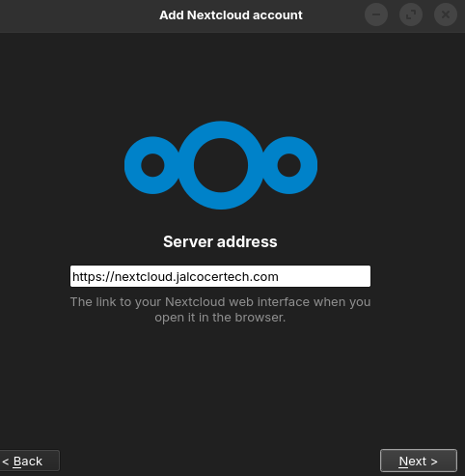
Task: Select the Server address heading
Action: pos(220,241)
